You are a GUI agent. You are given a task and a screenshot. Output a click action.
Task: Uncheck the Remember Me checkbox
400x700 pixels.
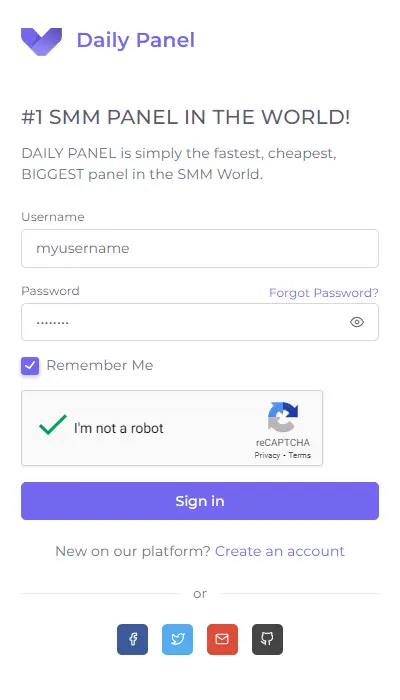coord(30,366)
